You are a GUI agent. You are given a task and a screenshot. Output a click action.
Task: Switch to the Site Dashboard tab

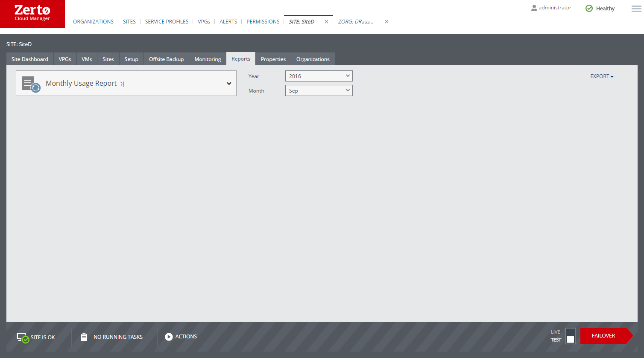pyautogui.click(x=30, y=59)
